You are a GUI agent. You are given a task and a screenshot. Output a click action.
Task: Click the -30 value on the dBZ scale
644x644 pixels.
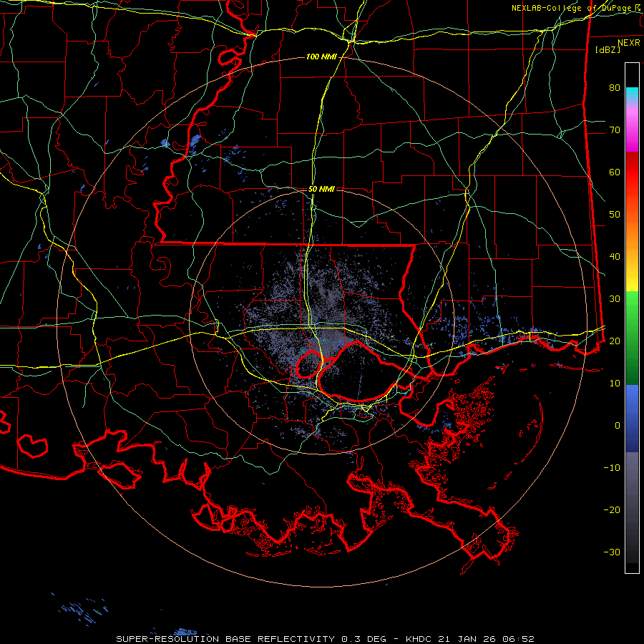(x=612, y=552)
